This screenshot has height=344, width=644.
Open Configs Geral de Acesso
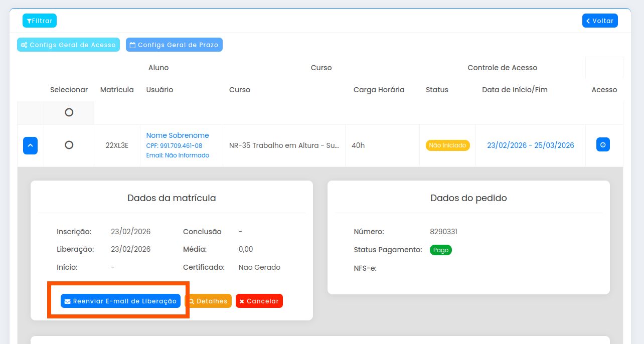69,45
